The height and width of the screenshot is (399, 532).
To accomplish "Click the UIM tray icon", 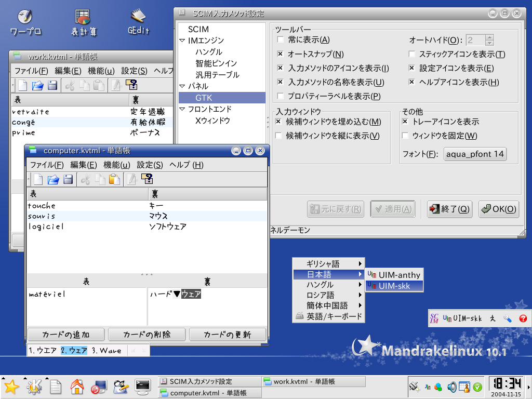I will (428, 387).
